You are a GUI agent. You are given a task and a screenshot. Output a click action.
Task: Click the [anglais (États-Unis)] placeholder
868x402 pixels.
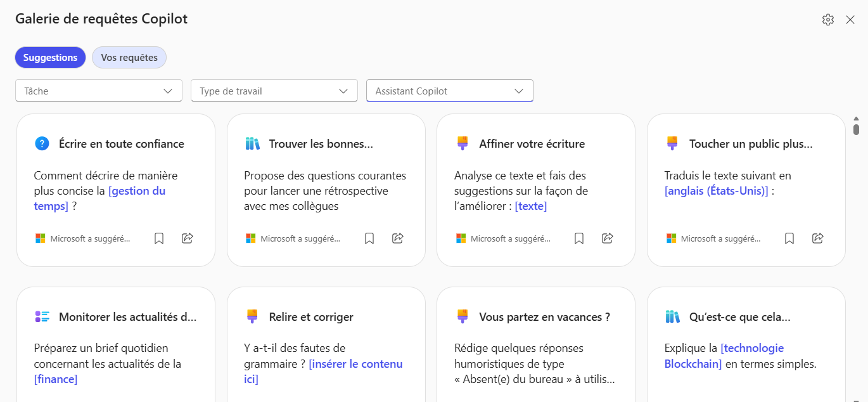(x=716, y=191)
